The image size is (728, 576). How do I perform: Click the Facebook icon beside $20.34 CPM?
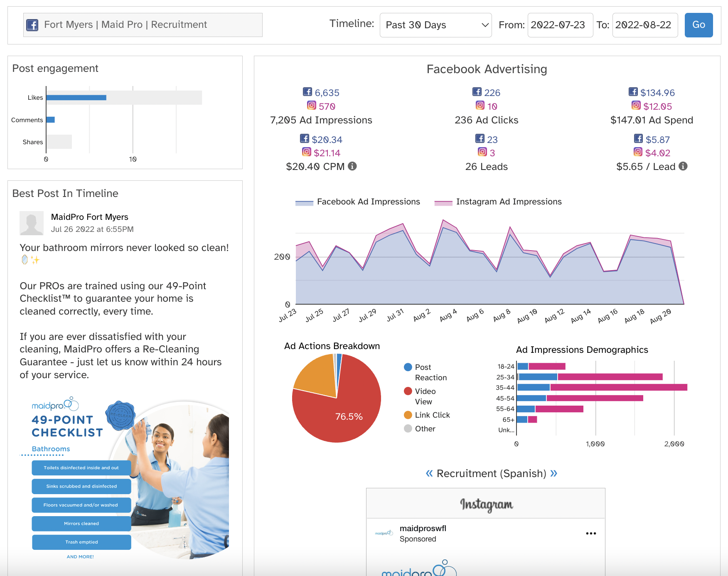(x=305, y=138)
